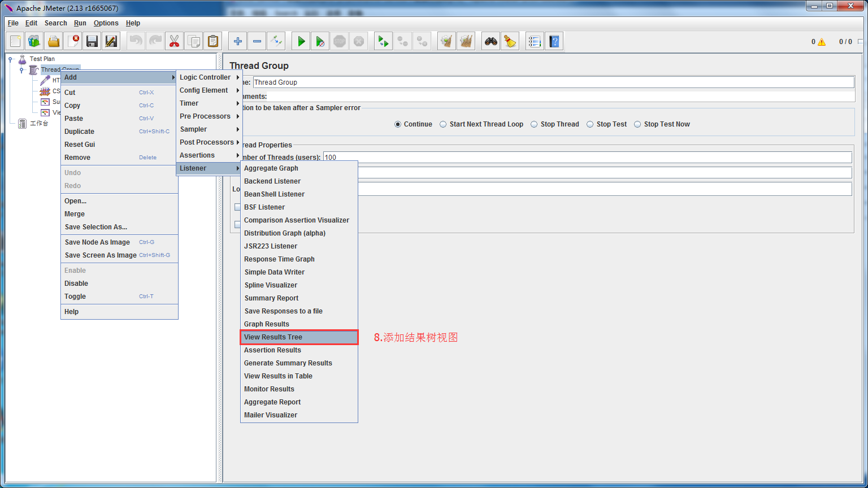This screenshot has width=868, height=488.
Task: Open the Options menu
Action: [x=106, y=23]
